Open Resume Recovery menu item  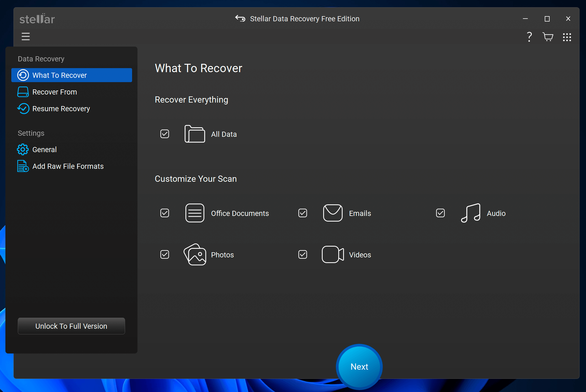coord(72,108)
